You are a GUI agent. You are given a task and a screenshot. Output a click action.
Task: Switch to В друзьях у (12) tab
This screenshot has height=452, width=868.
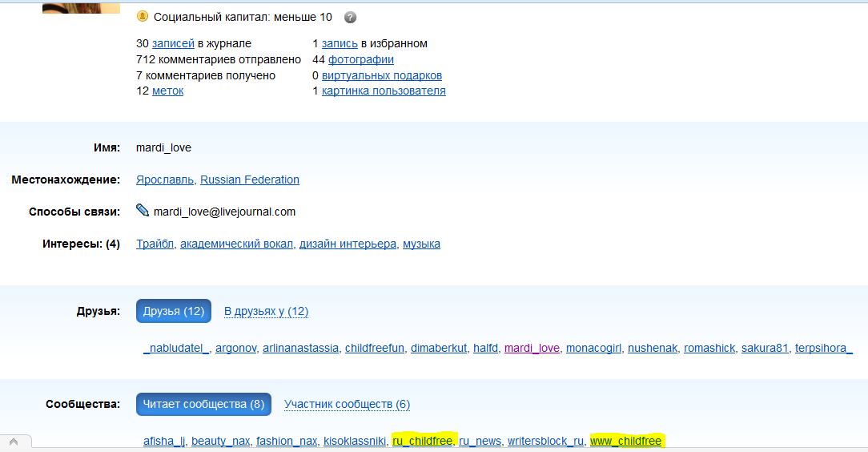(x=266, y=311)
